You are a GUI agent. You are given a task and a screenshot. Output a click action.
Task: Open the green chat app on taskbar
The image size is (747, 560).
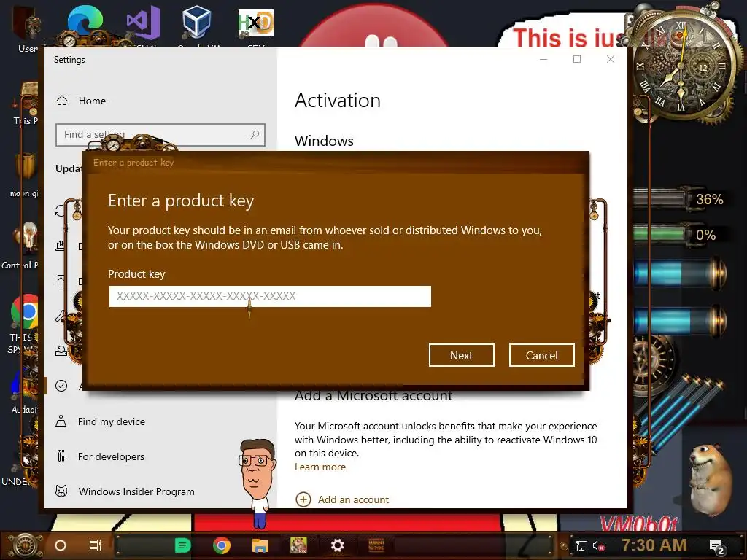183,545
